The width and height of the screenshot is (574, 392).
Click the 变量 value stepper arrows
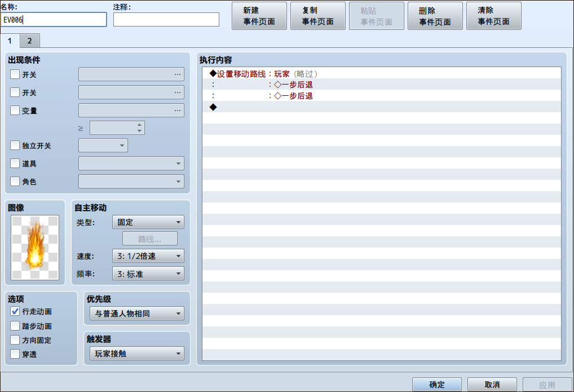pos(139,128)
